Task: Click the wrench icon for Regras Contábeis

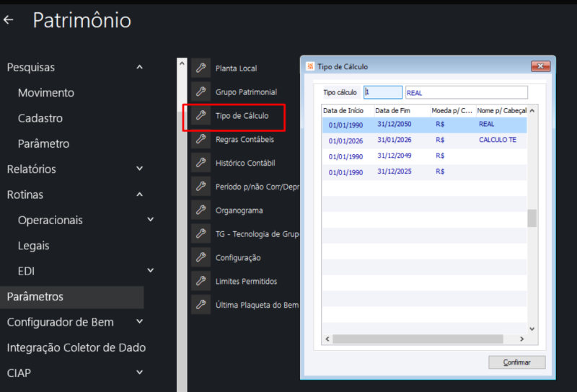Action: coord(201,139)
